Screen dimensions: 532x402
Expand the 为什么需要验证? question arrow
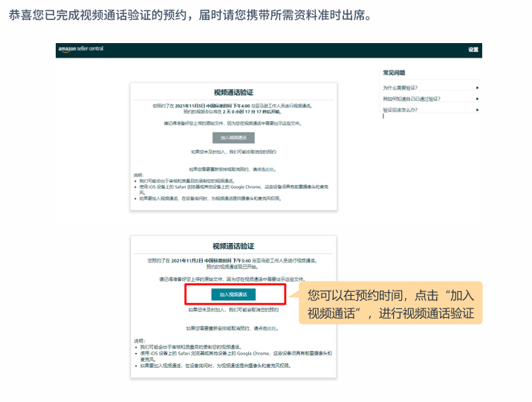click(477, 88)
